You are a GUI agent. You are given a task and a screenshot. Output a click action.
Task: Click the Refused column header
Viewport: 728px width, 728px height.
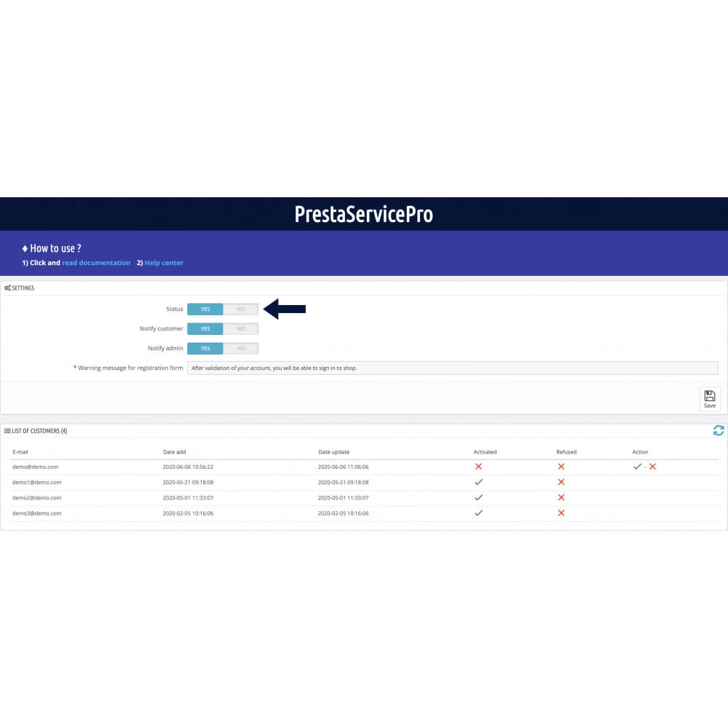point(566,452)
